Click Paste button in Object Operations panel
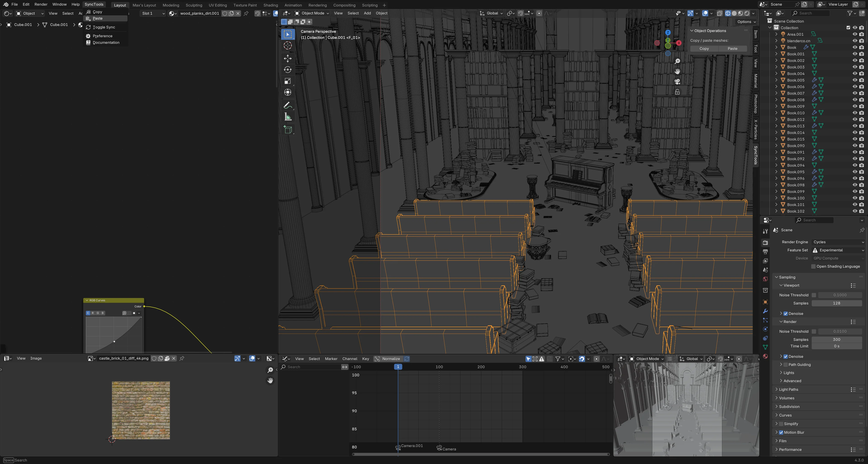This screenshot has width=868, height=464. coord(732,49)
